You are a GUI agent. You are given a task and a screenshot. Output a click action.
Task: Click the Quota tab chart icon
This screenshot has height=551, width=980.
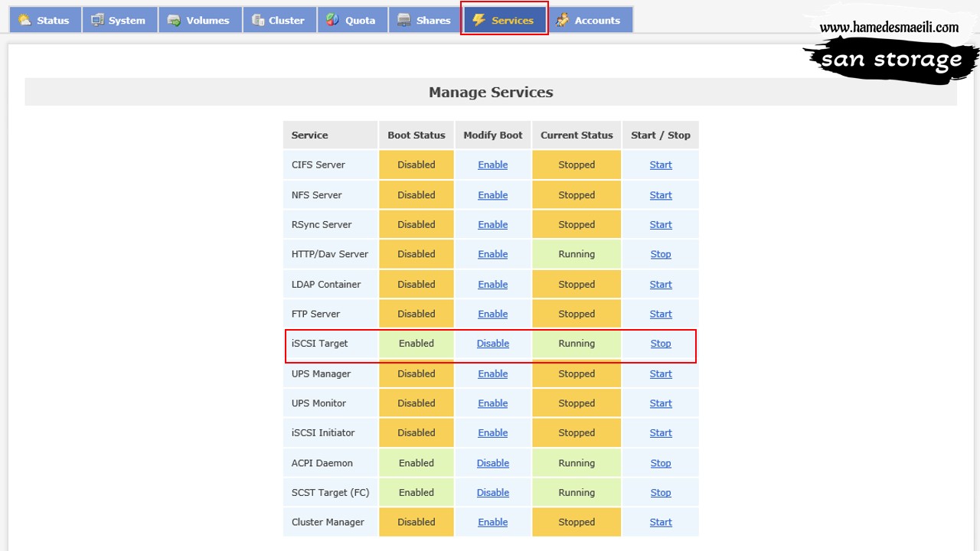pos(332,20)
